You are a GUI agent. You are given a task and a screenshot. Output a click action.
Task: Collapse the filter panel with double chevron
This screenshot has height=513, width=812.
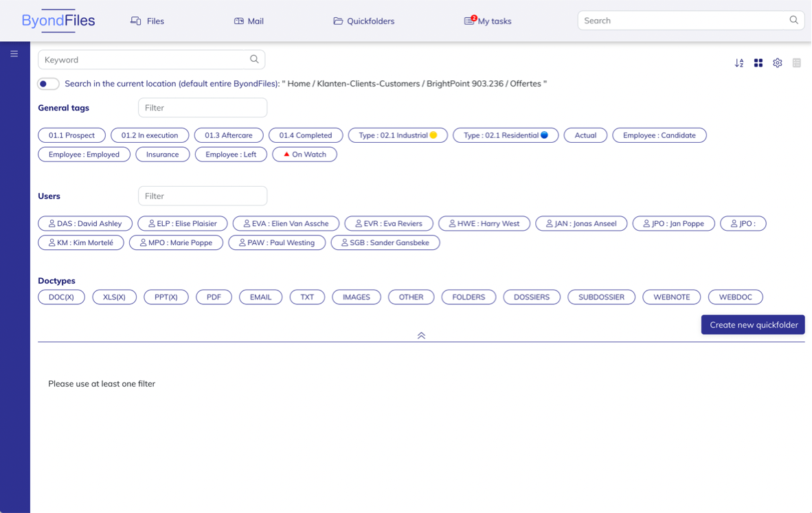coord(421,336)
